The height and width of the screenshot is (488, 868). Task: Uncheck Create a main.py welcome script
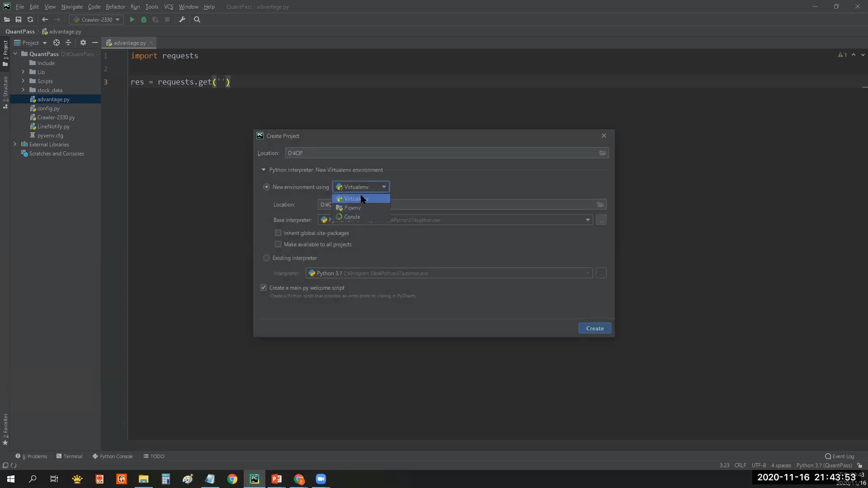[264, 288]
